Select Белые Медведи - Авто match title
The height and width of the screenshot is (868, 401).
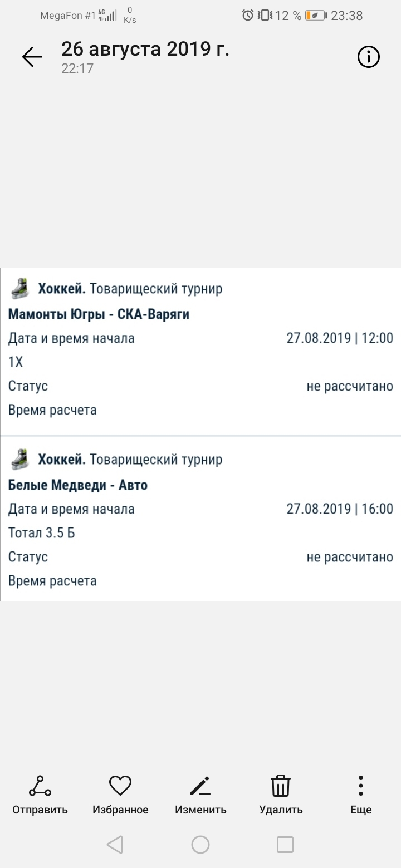click(x=78, y=485)
